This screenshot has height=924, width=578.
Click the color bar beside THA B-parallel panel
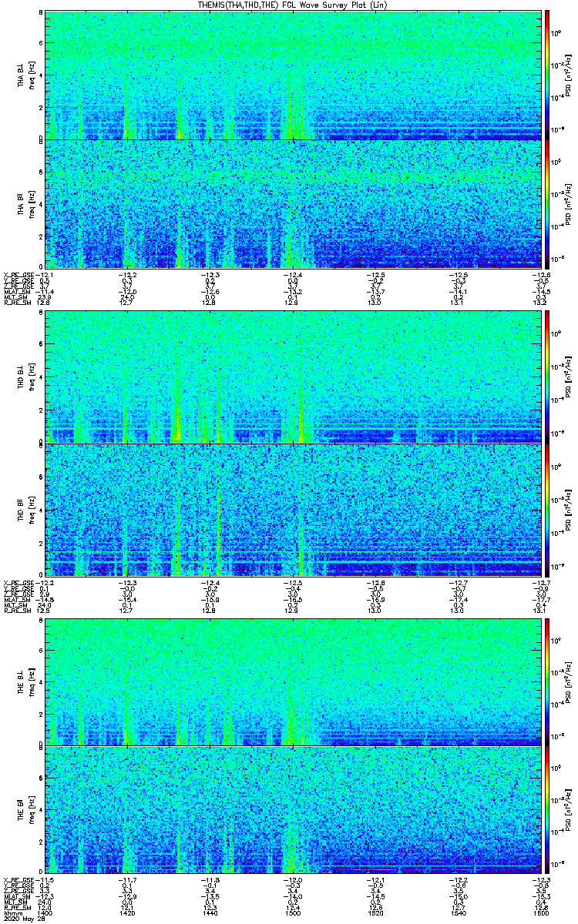pos(547,203)
